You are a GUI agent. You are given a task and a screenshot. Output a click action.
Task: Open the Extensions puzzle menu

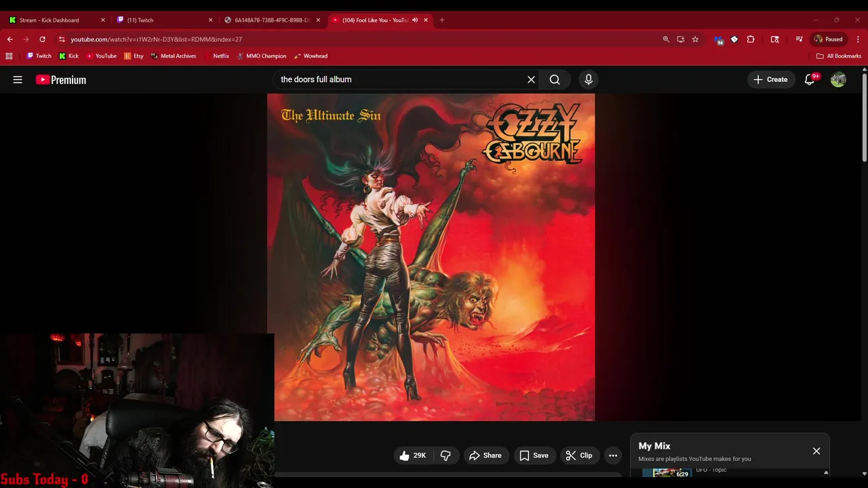(x=751, y=39)
